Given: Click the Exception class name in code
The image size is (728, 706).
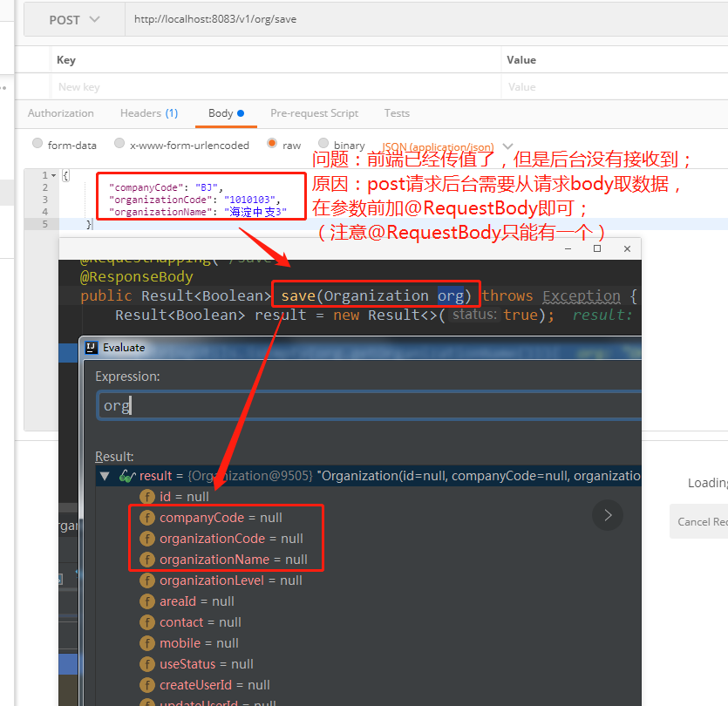Looking at the screenshot, I should click(582, 295).
